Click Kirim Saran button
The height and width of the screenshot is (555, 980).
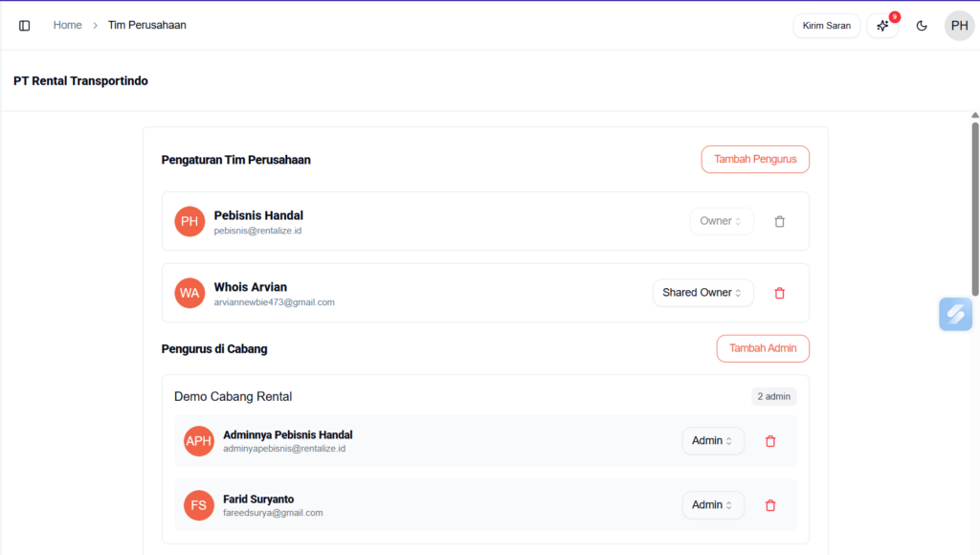pos(826,26)
